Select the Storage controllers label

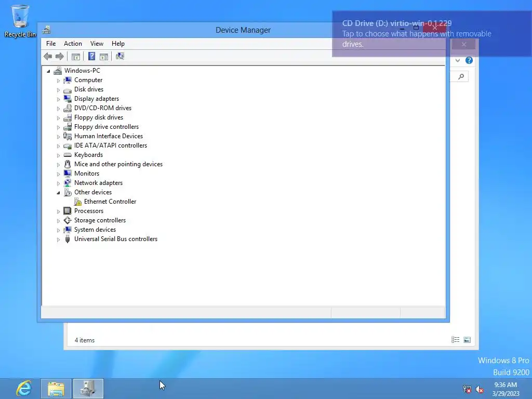click(100, 220)
